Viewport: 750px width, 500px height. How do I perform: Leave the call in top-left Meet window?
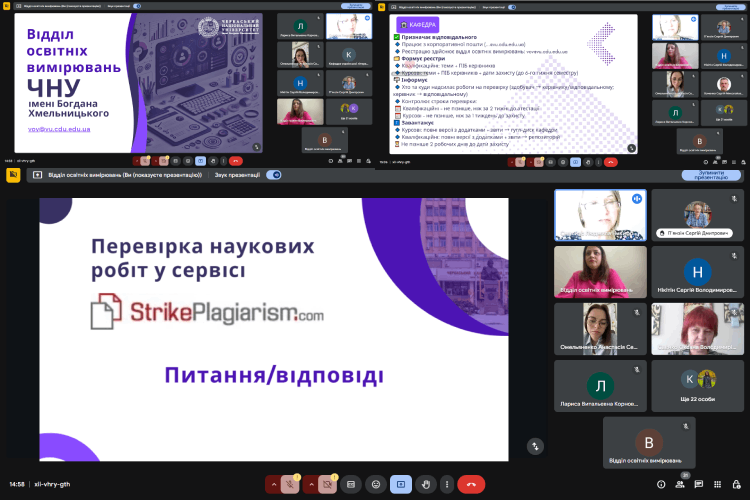(236, 161)
